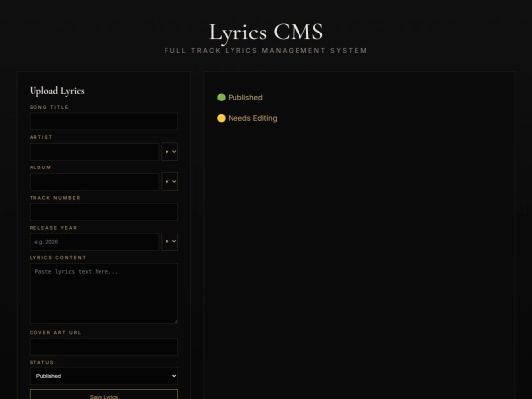Open the Release Year dropdown arrow
The image size is (532, 399).
(169, 242)
